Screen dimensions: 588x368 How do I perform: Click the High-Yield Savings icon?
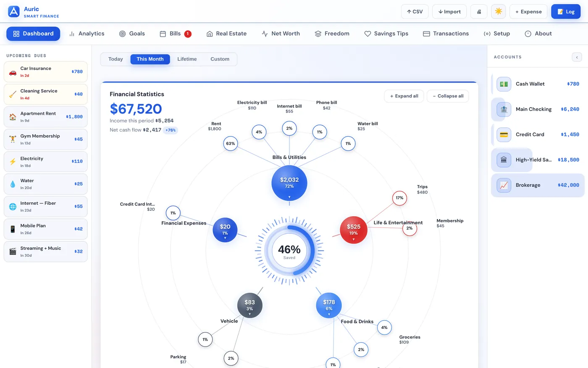point(504,160)
